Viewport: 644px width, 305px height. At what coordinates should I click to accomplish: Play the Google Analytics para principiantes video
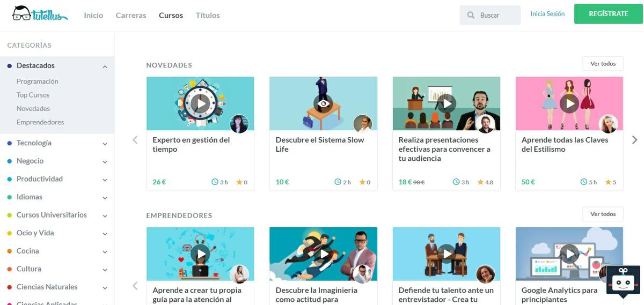569,254
